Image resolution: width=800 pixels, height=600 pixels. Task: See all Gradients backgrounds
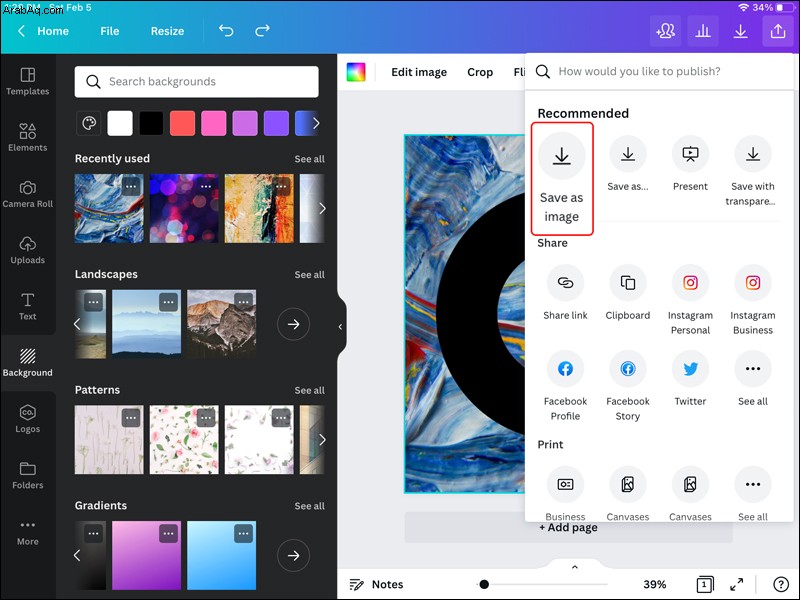(x=309, y=506)
